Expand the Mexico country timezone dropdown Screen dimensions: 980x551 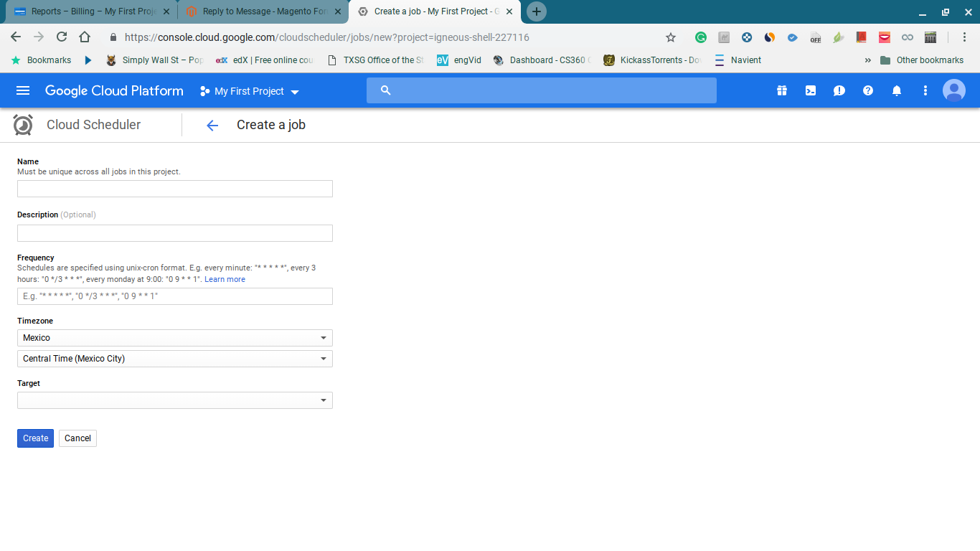(x=174, y=338)
